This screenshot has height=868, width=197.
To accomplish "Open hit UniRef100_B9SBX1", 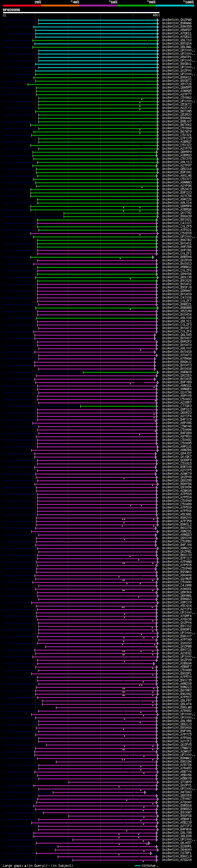I will pyautogui.click(x=177, y=64).
